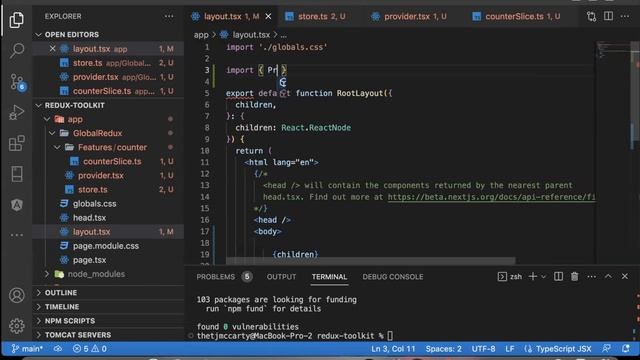The width and height of the screenshot is (640, 360).
Task: Switch to the store.ts tab
Action: click(315, 16)
